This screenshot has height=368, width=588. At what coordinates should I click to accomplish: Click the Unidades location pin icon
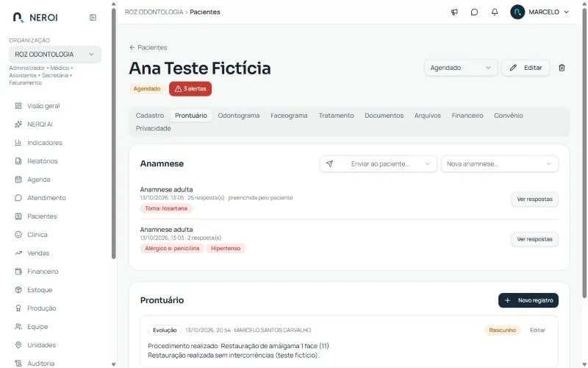pyautogui.click(x=18, y=345)
